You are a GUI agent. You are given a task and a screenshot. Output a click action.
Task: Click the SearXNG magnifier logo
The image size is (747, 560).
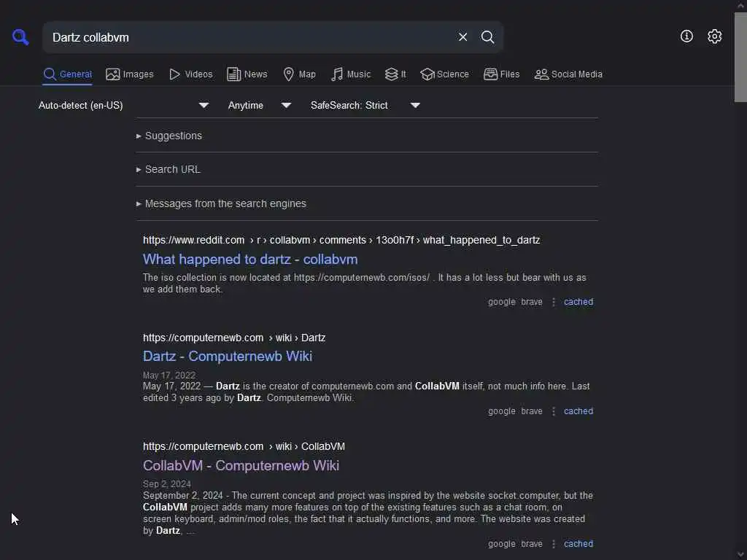coord(20,37)
